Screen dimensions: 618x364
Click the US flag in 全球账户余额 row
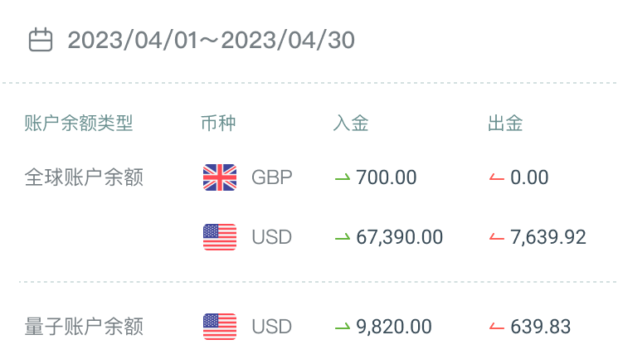click(220, 237)
